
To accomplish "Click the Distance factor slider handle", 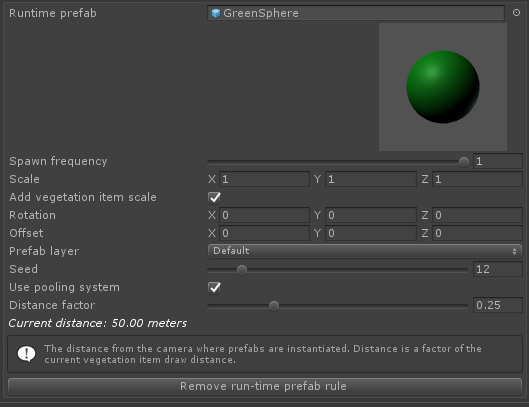I will coord(274,306).
